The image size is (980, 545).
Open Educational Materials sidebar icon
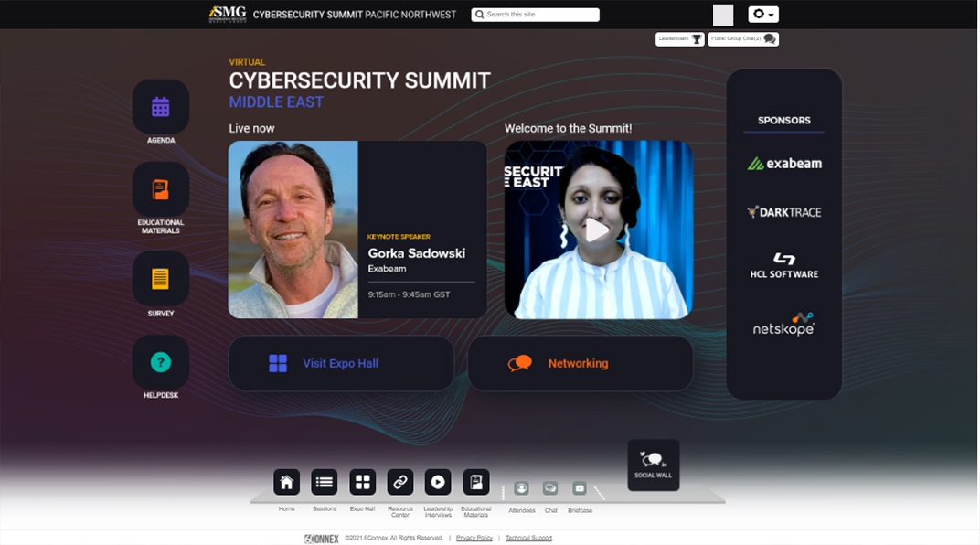pyautogui.click(x=161, y=189)
